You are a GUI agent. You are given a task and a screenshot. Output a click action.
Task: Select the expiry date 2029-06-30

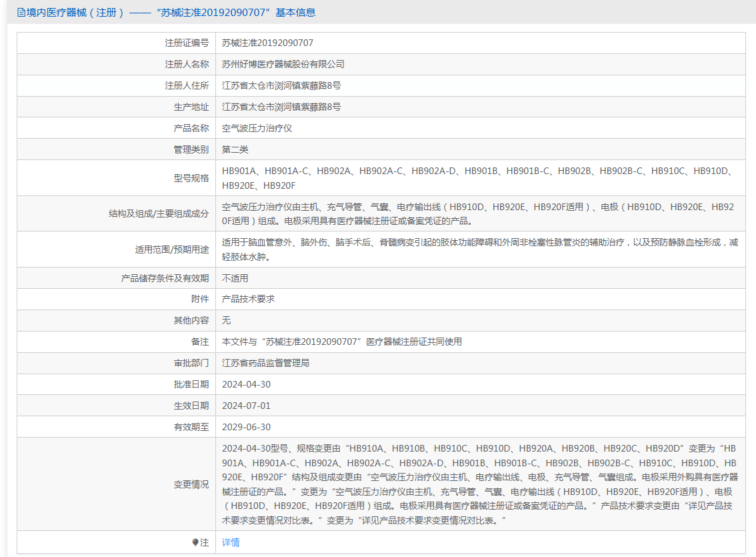pyautogui.click(x=246, y=427)
